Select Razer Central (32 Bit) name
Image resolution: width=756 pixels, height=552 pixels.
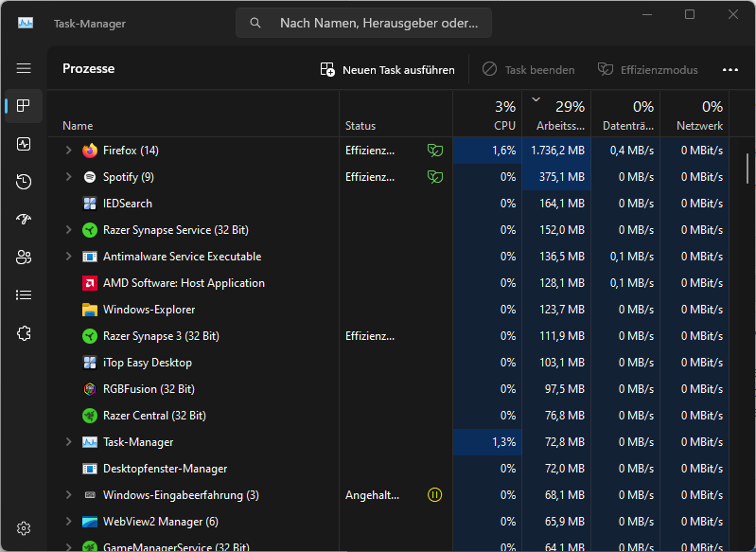pyautogui.click(x=154, y=416)
